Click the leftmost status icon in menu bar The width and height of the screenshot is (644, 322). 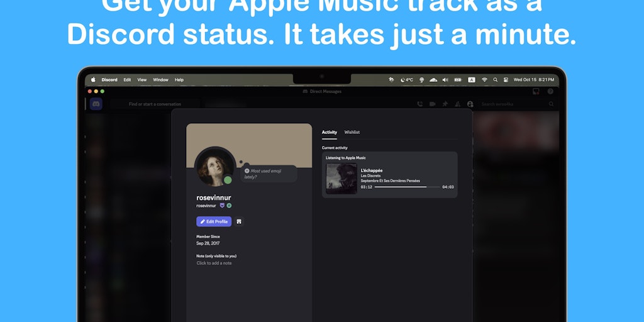391,80
